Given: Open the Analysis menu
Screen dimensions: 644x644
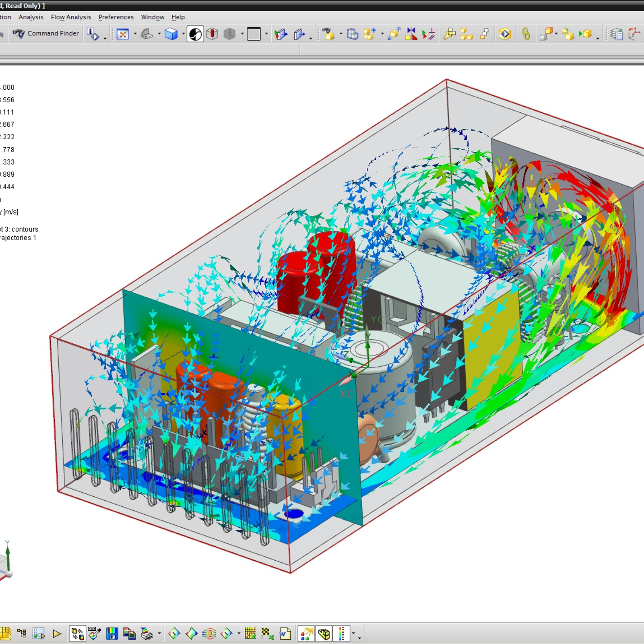Looking at the screenshot, I should click(x=31, y=17).
